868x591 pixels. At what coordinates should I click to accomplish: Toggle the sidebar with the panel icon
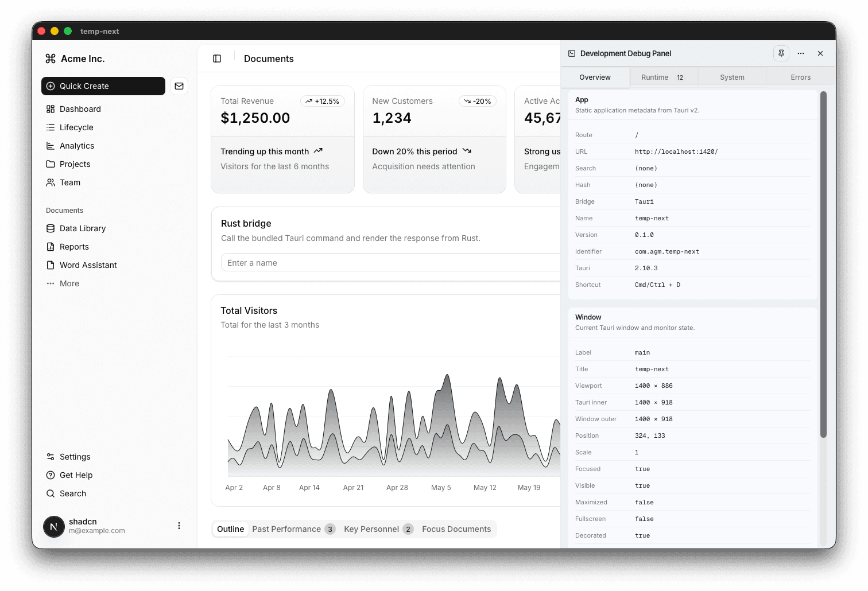[217, 59]
